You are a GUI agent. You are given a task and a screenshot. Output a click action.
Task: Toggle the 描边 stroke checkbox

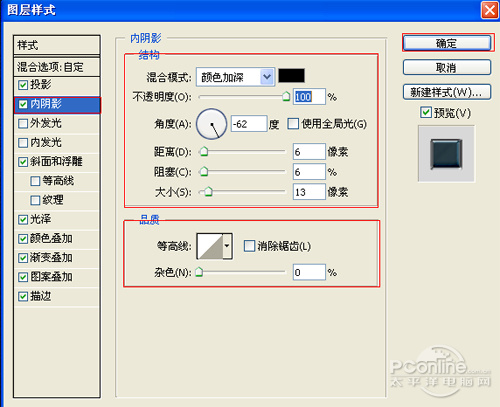[23, 296]
